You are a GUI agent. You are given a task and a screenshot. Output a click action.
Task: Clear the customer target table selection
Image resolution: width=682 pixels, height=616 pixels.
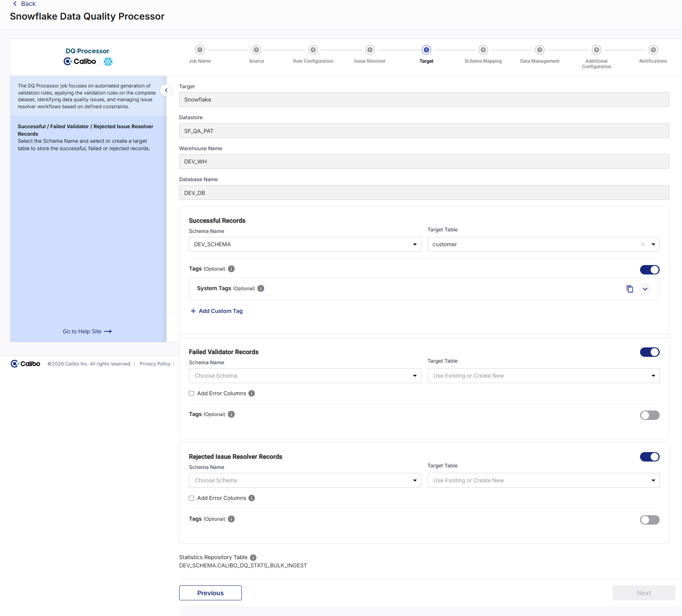point(643,244)
